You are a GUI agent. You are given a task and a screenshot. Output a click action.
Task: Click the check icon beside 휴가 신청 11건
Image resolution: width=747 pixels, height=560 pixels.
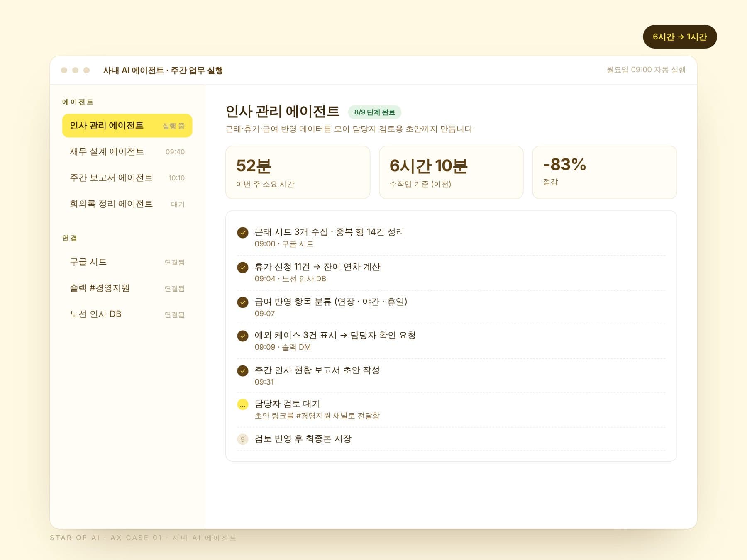[243, 268]
